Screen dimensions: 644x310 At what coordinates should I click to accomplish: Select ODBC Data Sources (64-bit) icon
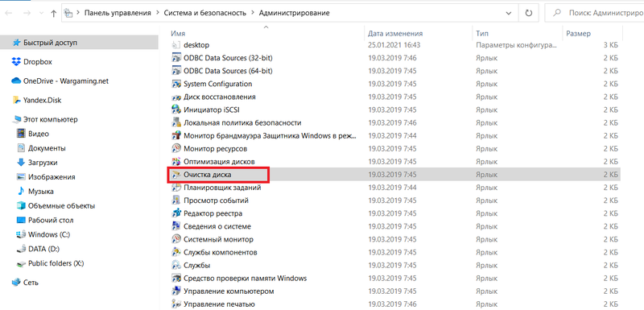pyautogui.click(x=175, y=71)
